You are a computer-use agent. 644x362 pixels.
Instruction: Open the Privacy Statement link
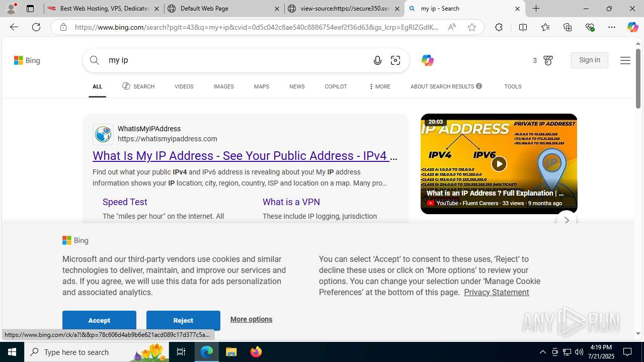[496, 292]
